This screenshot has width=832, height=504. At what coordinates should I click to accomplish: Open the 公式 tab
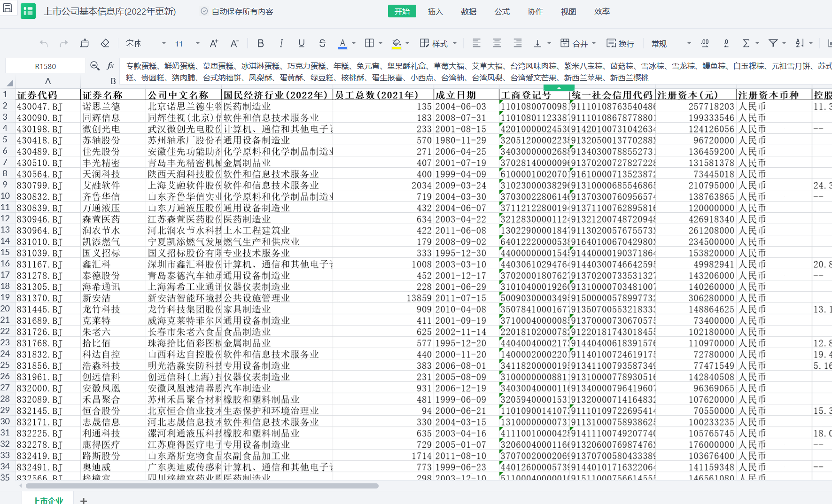pos(502,11)
